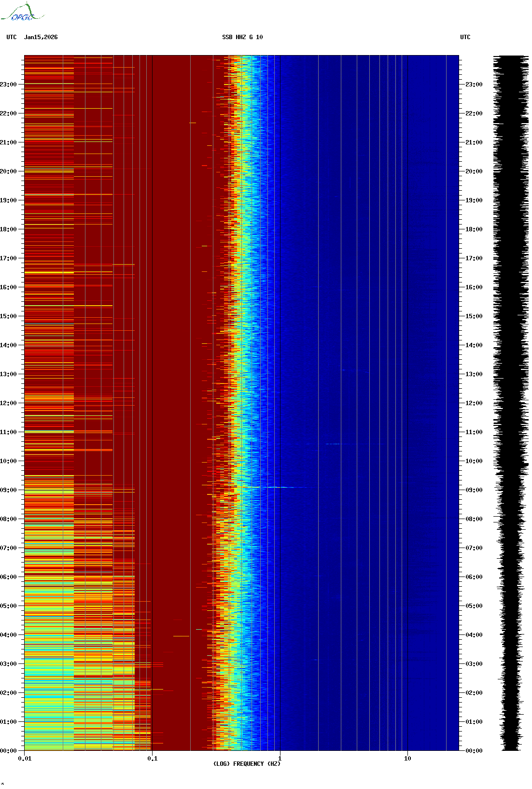This screenshot has height=789, width=532.
Task: Click the 0.1 frequency axis label
Action: (x=152, y=759)
